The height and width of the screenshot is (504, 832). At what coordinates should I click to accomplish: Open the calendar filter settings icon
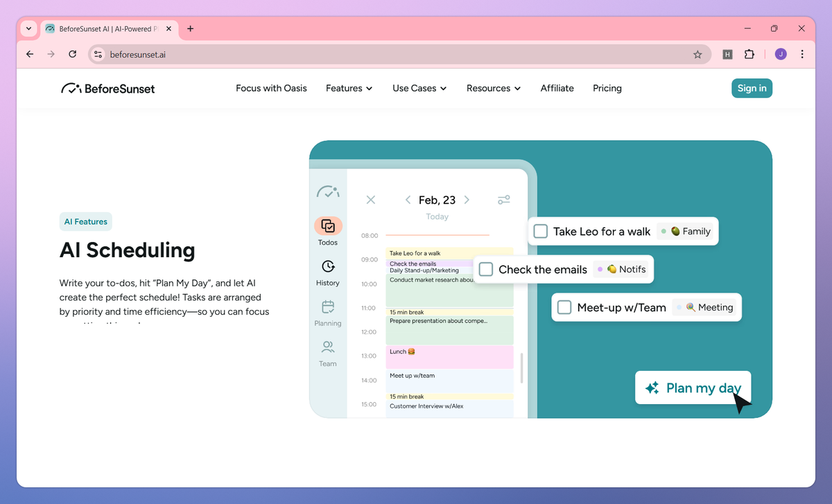(x=504, y=200)
